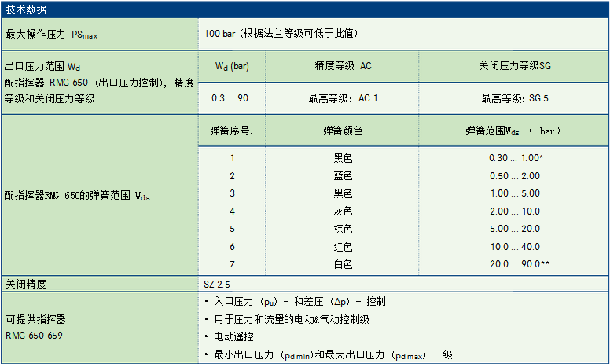This screenshot has width=610, height=364.
Task: Click the 弹簧颜色 column header
Action: (x=343, y=131)
